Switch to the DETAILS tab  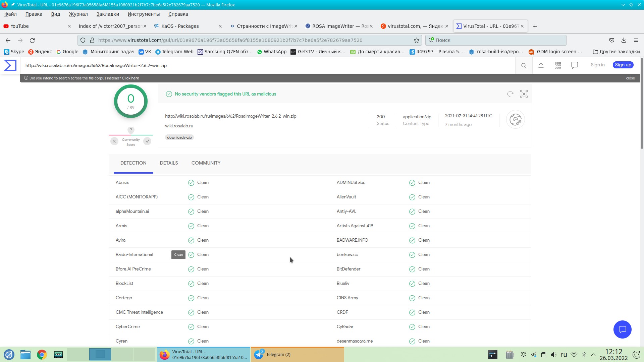point(169,163)
